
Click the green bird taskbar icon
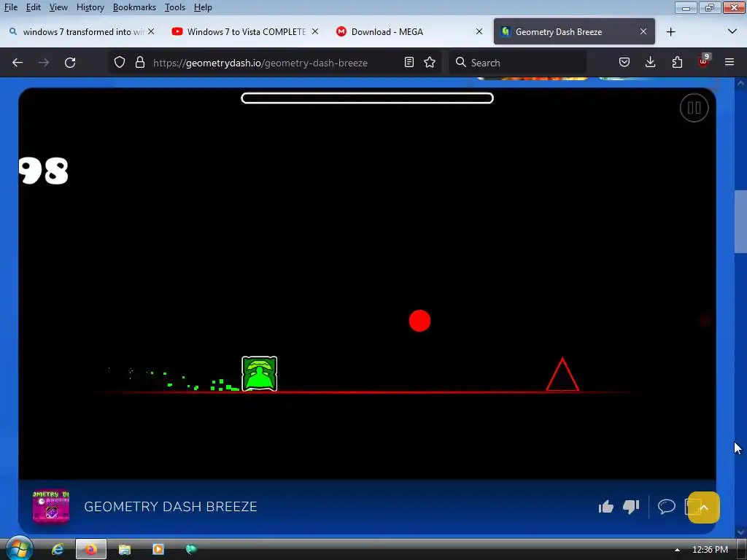[191, 550]
